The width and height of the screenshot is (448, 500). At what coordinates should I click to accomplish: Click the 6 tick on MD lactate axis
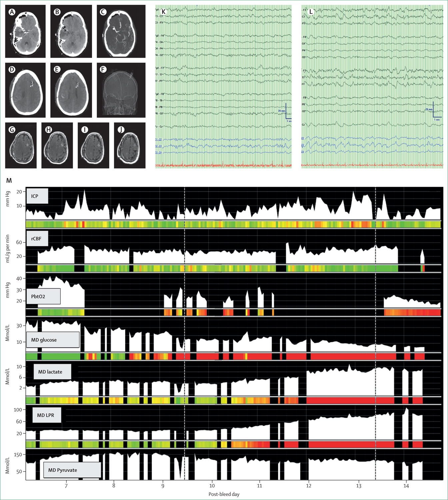pos(20,377)
